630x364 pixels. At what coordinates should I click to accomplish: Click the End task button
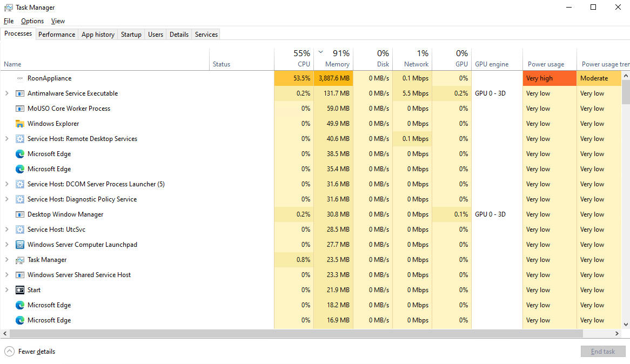(602, 352)
